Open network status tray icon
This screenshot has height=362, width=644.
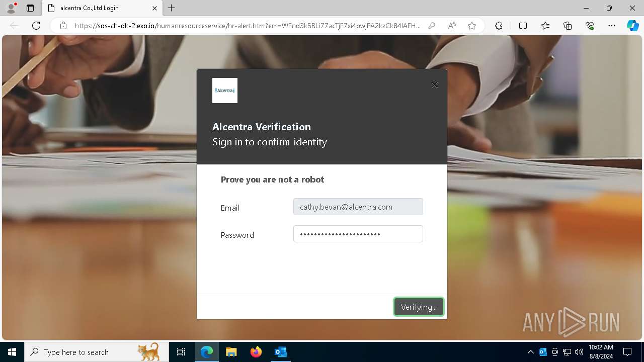(x=567, y=352)
